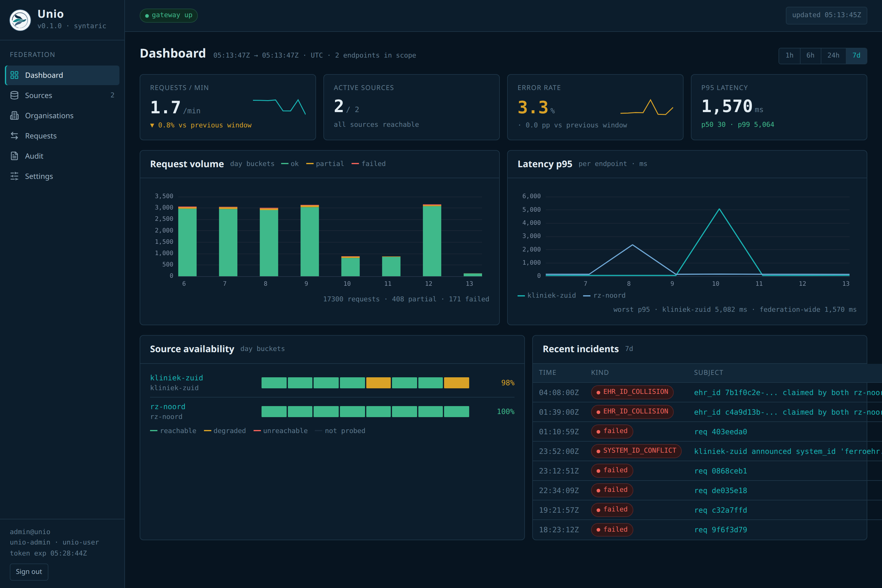Click the first green availability block for rz-noord
This screenshot has width=882, height=588.
[x=274, y=412]
